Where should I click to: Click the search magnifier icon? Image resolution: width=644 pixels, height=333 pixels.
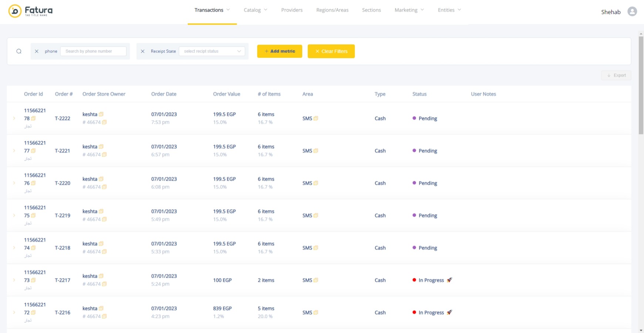19,51
